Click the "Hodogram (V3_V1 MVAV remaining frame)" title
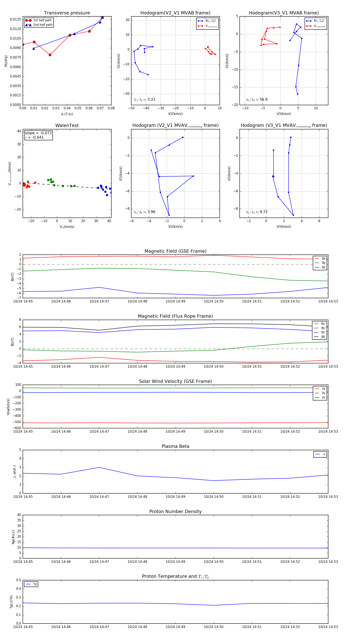Viewport: 351px width, 644px height. click(x=284, y=125)
